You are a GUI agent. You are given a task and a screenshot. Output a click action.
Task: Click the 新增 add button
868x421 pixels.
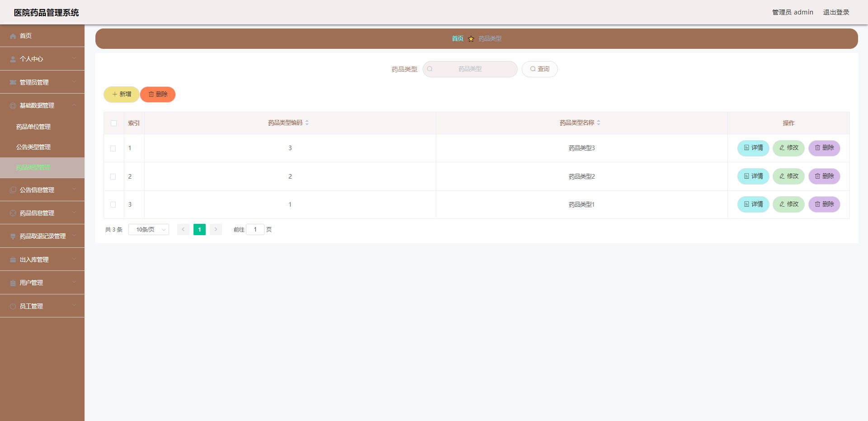[x=121, y=95]
